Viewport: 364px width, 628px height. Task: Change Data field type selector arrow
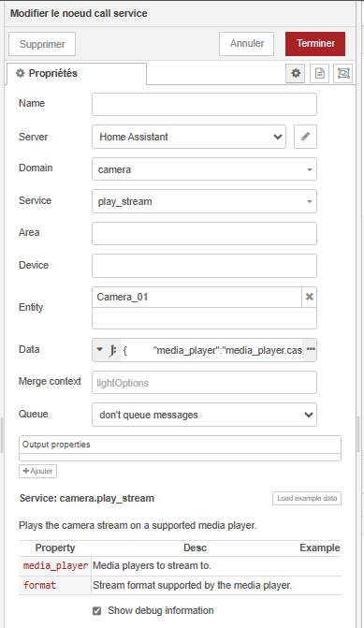click(100, 350)
